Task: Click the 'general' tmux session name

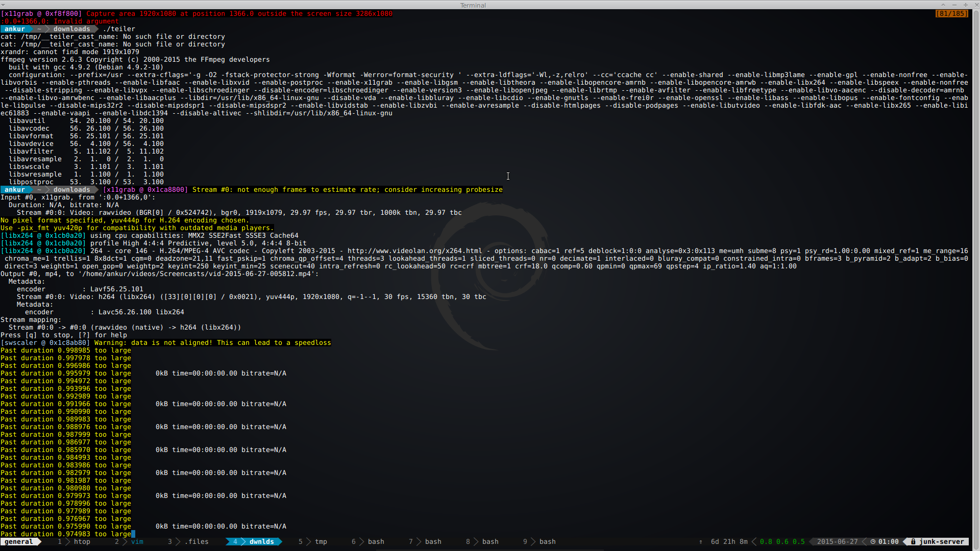Action: [19, 542]
